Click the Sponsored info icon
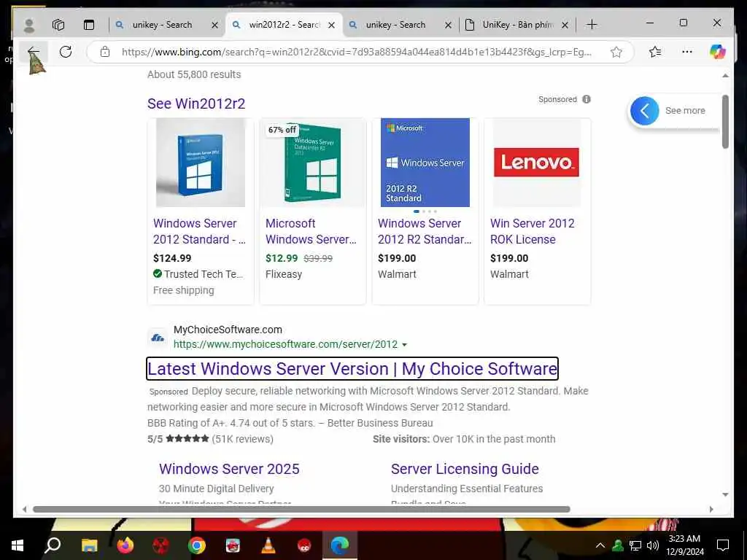The image size is (747, 560). tap(587, 99)
